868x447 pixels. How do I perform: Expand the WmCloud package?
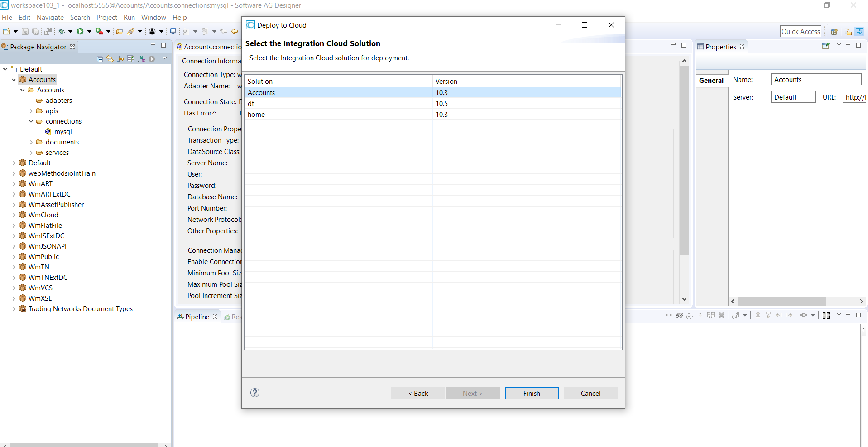pos(14,215)
